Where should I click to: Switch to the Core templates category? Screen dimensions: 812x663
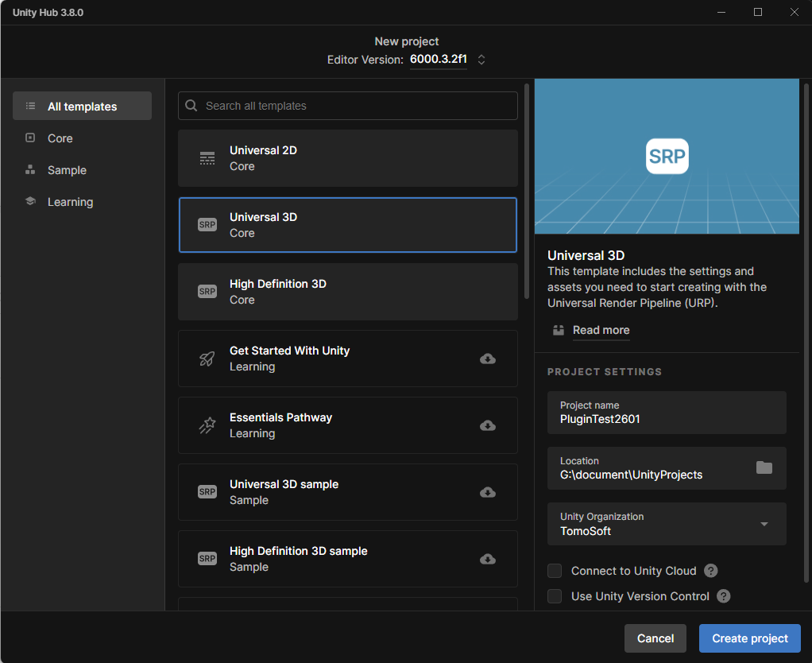click(60, 138)
